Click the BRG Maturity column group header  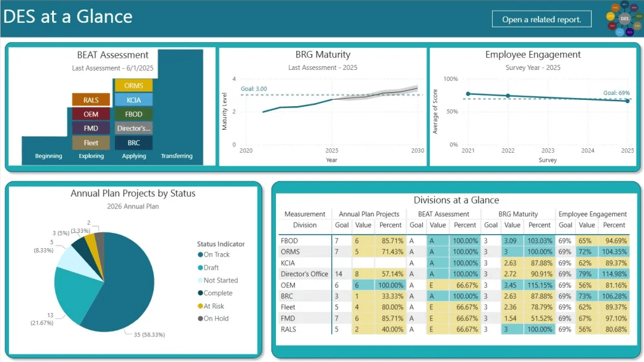point(517,214)
